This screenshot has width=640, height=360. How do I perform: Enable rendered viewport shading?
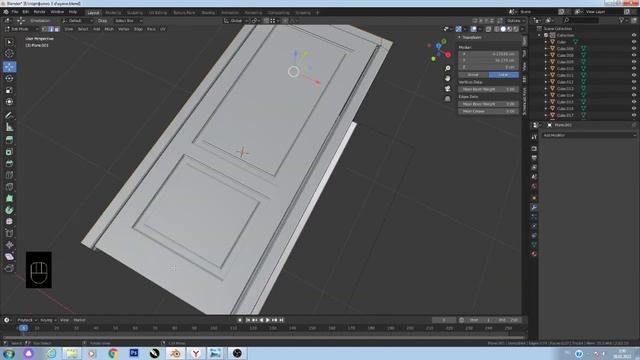516,29
